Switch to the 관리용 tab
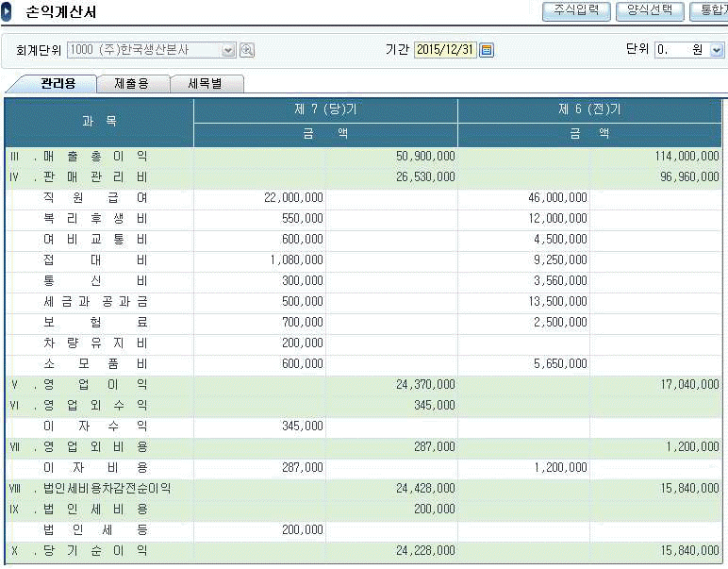This screenshot has width=728, height=569. pyautogui.click(x=52, y=84)
